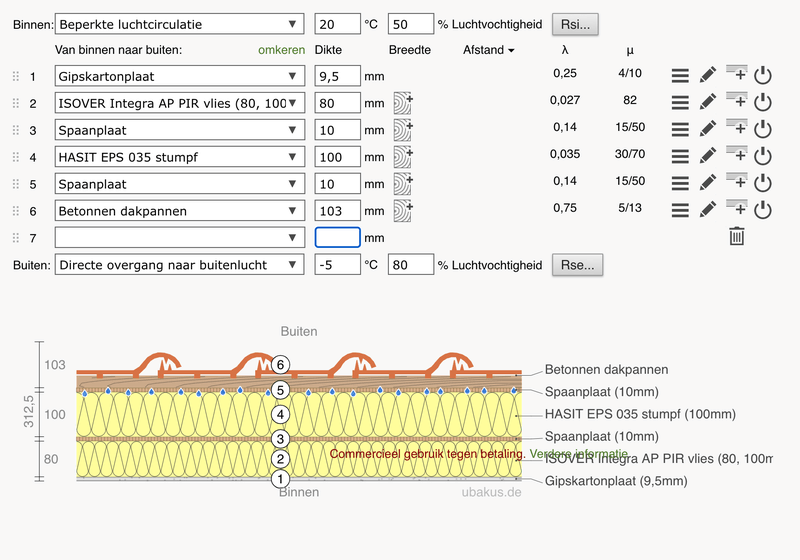
Task: Click drag handle of layer 3 Spaanplaat
Action: (15, 130)
